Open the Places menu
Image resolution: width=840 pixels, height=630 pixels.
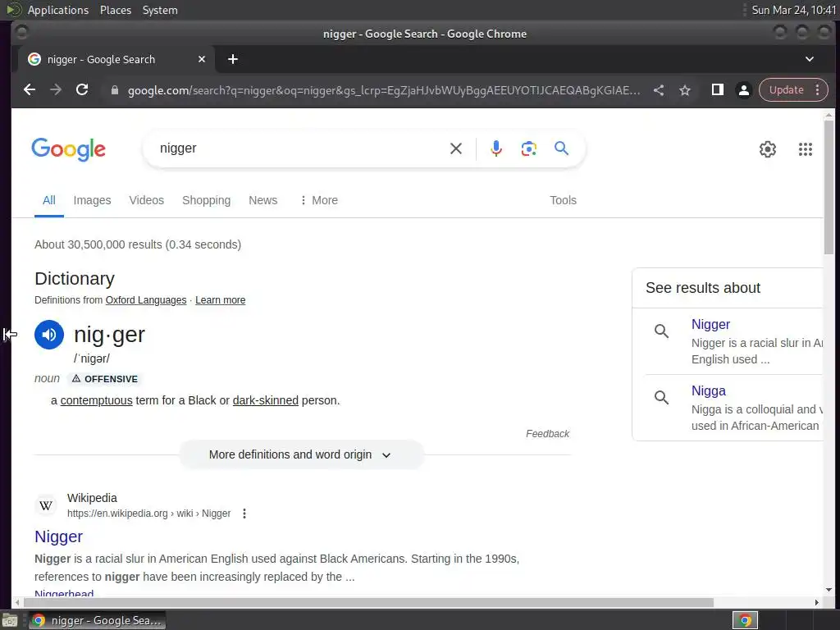116,10
